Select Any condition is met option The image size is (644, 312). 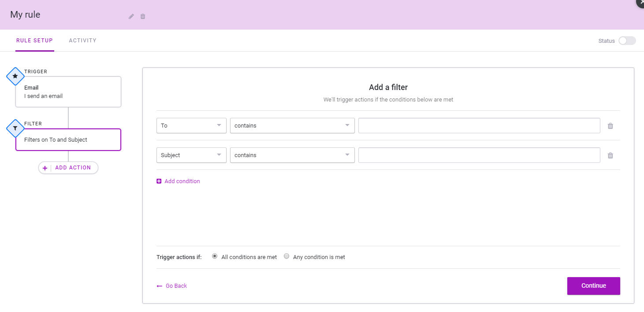(x=287, y=256)
